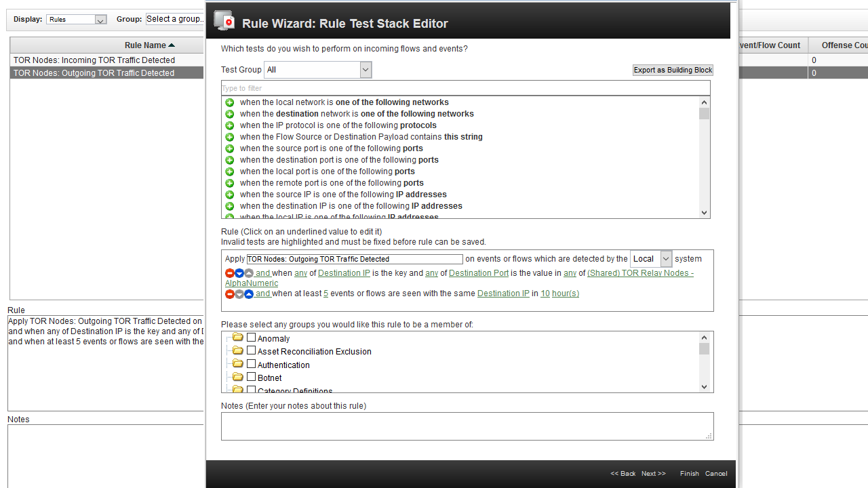Select the Asset Reconciliation Exclusion checkbox
This screenshot has height=488, width=868.
tap(252, 350)
